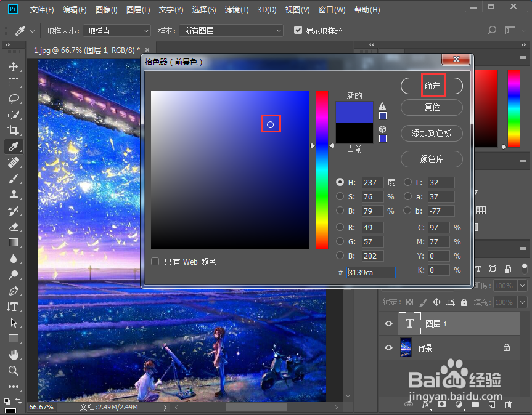Select the L lightness radio button
The width and height of the screenshot is (532, 415).
407,182
